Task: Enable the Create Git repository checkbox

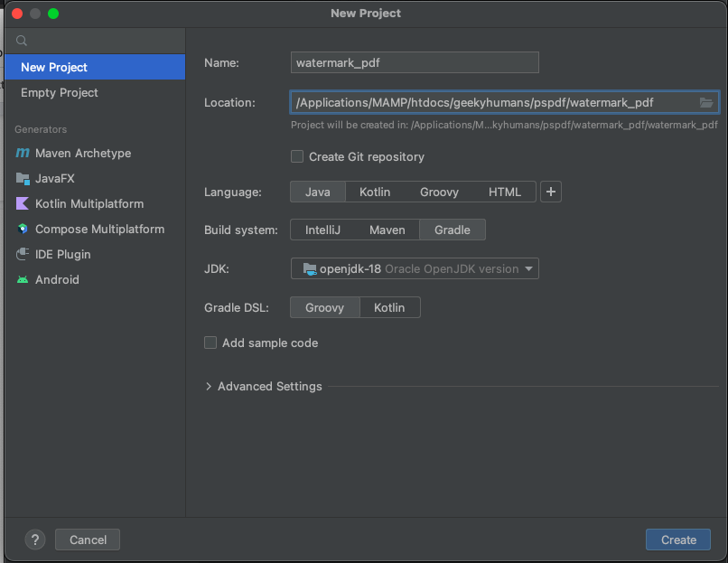Action: pyautogui.click(x=297, y=156)
